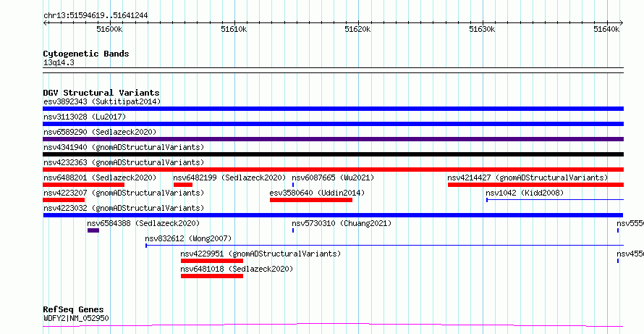This screenshot has width=644, height=334.
Task: Select the small blue nsv6087665 marker
Action: tap(293, 185)
